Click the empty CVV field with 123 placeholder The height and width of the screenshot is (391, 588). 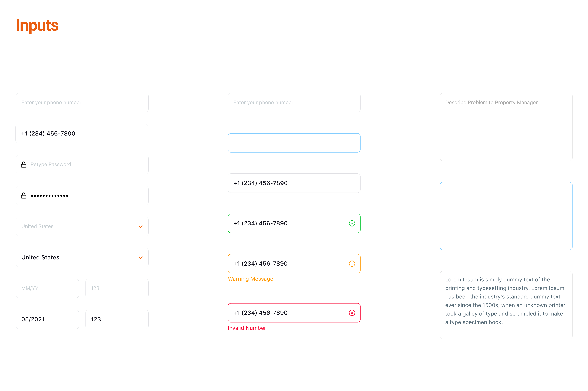pos(117,288)
